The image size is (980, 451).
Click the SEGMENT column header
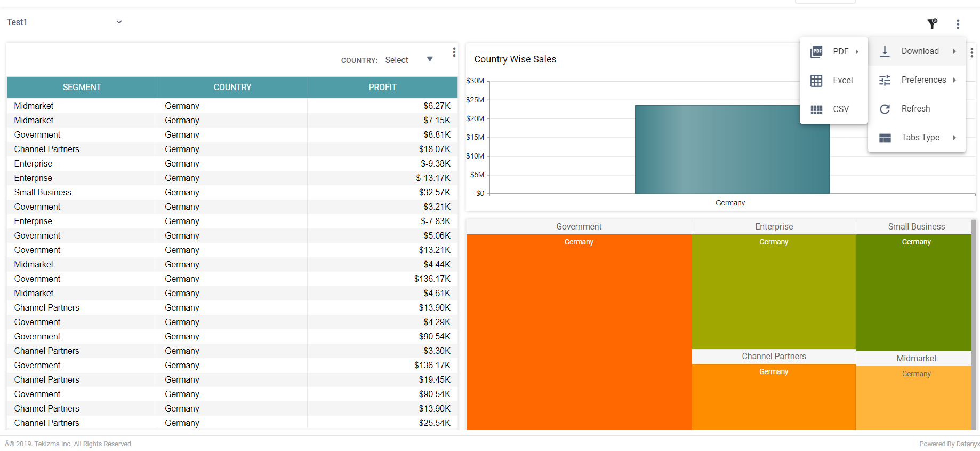pos(82,87)
